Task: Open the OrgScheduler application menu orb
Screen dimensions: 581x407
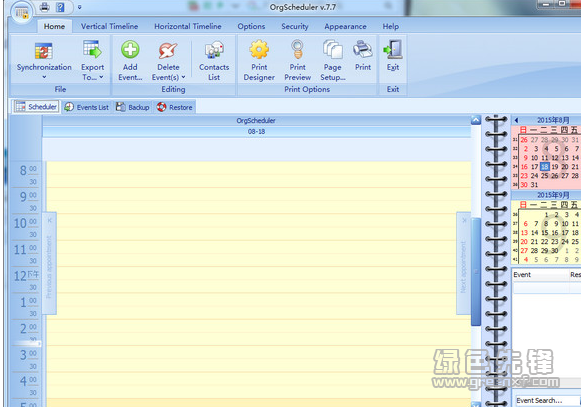Action: (21, 13)
